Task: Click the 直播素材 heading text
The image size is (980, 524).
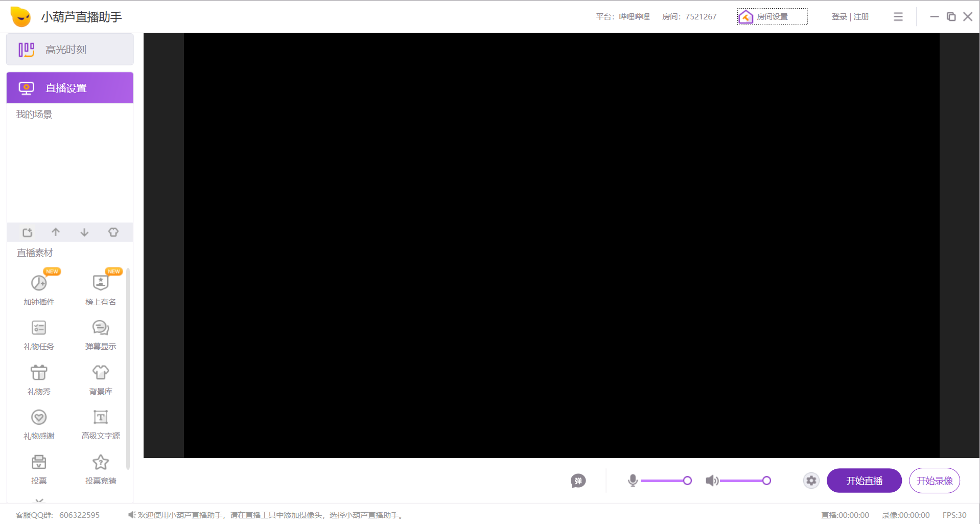Action: click(35, 253)
